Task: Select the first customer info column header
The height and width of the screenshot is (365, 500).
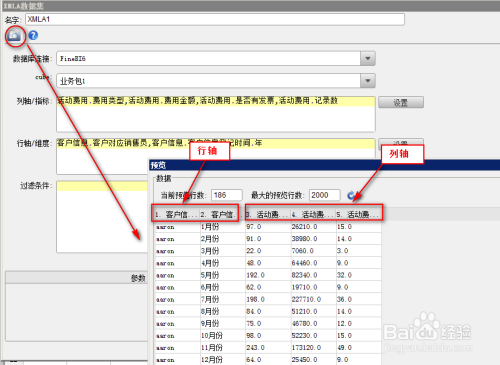Action: tap(177, 214)
